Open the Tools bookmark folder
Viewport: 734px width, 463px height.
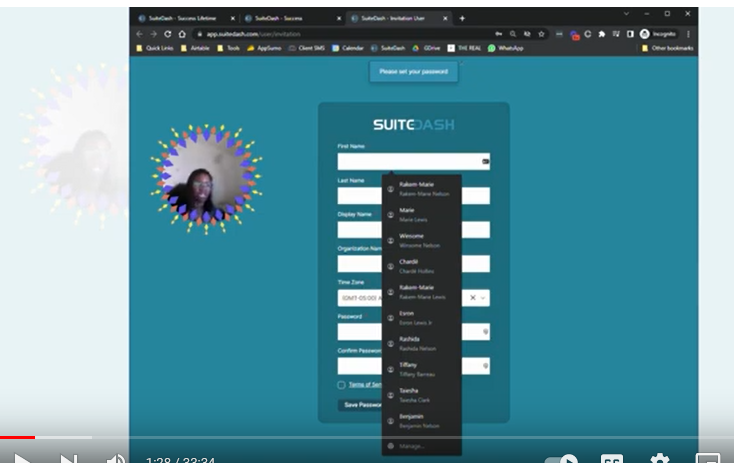(228, 48)
